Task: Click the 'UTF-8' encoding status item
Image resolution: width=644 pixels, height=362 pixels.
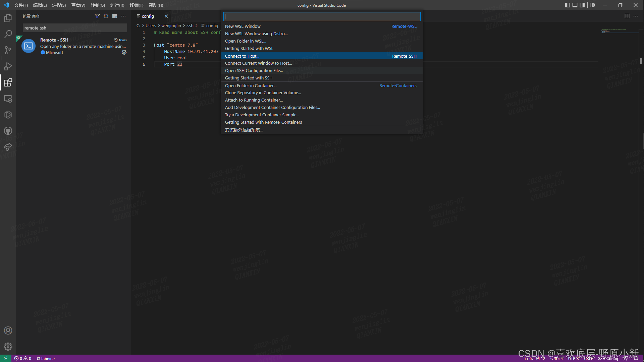Action: [573, 358]
